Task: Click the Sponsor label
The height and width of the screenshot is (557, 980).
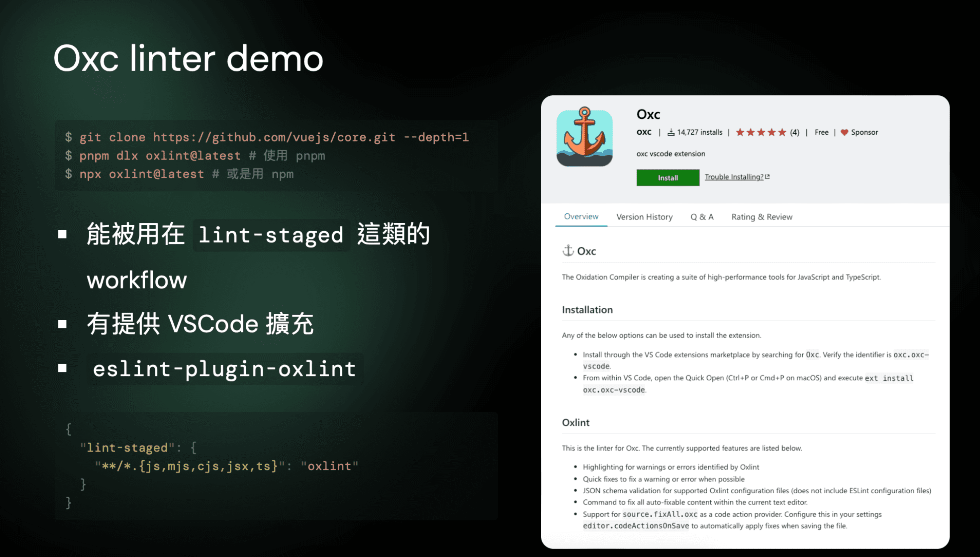Action: coord(864,132)
